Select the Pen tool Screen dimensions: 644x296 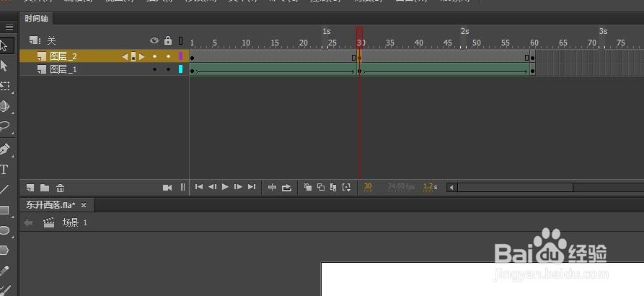coord(4,149)
